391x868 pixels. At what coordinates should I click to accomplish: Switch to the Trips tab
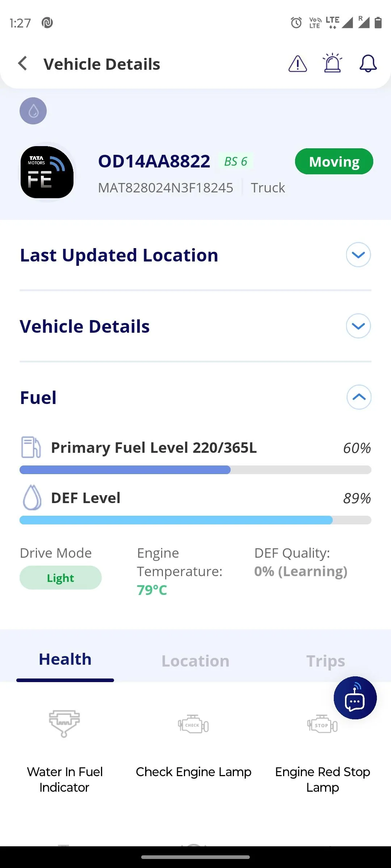325,661
